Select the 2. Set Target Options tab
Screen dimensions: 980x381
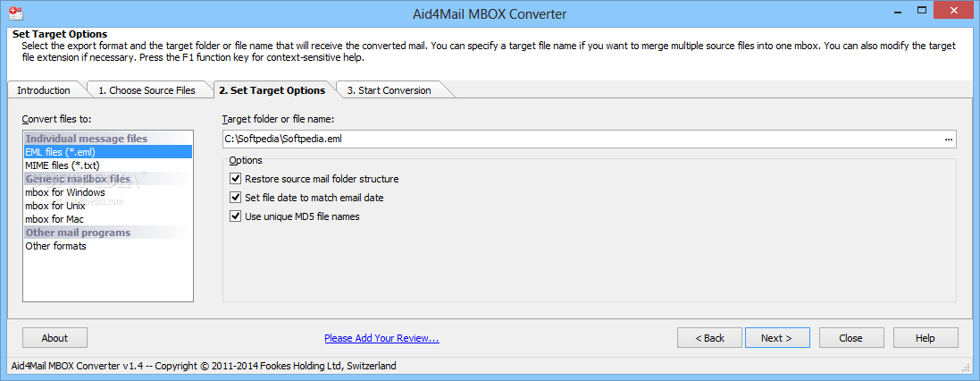click(x=272, y=90)
